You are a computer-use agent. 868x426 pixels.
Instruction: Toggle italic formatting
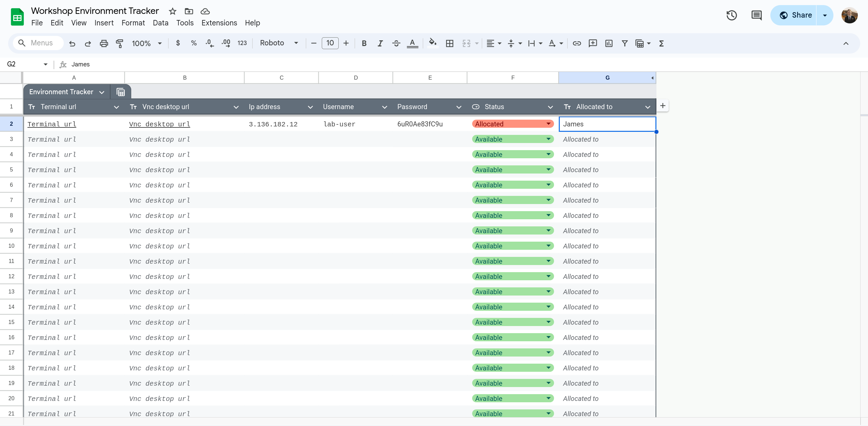click(380, 43)
